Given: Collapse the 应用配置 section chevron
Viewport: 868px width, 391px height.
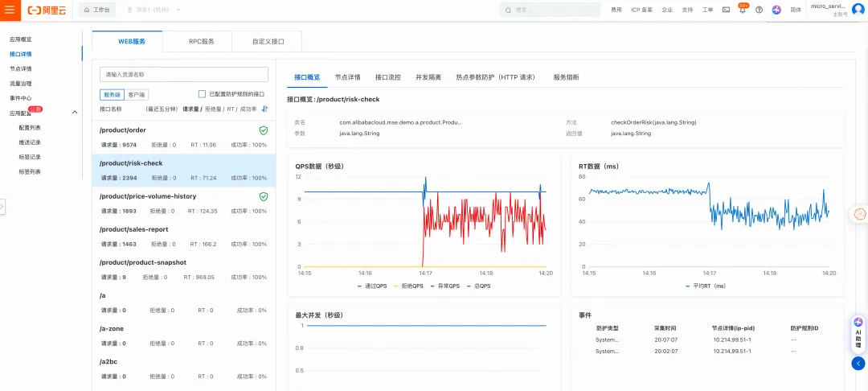Looking at the screenshot, I should [75, 113].
